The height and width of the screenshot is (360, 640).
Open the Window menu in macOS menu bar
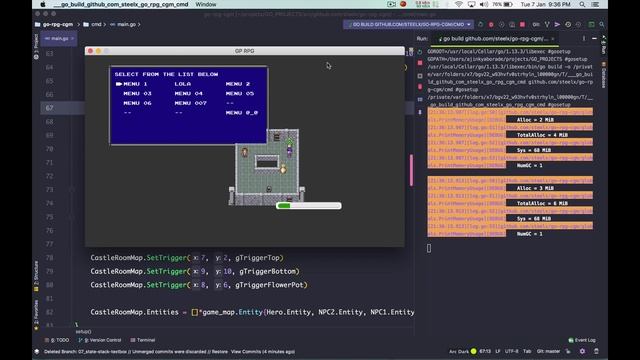206,4
